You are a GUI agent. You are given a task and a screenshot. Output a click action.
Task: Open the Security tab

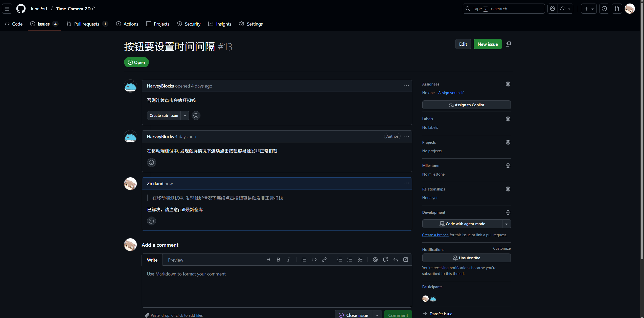coord(189,24)
